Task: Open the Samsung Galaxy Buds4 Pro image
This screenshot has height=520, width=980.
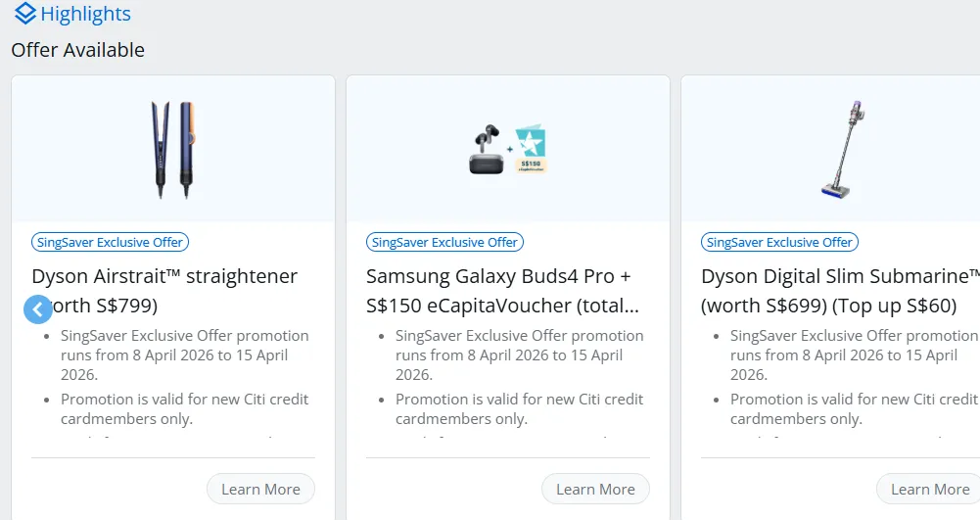Action: 507,150
